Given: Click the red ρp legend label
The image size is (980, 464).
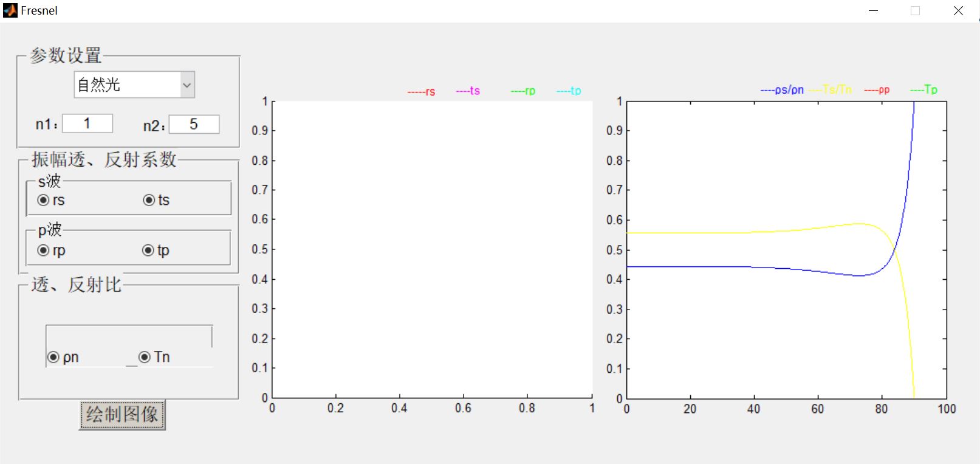Looking at the screenshot, I should tap(877, 90).
